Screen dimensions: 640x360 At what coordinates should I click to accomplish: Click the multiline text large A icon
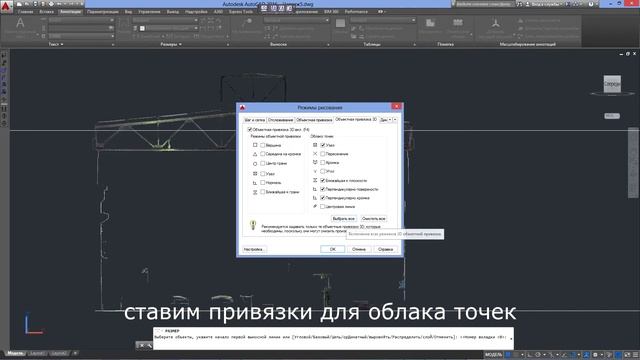coord(20,23)
